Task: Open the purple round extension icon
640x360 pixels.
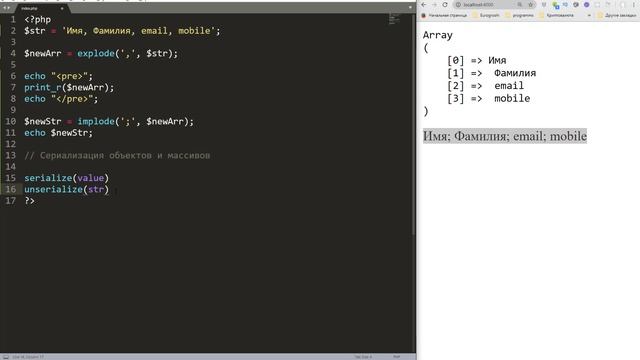Action: point(587,5)
